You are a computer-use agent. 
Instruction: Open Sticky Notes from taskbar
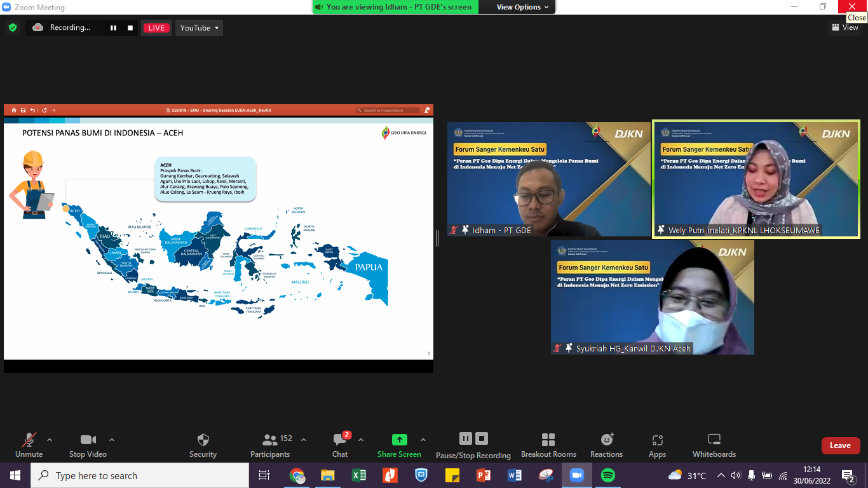452,475
